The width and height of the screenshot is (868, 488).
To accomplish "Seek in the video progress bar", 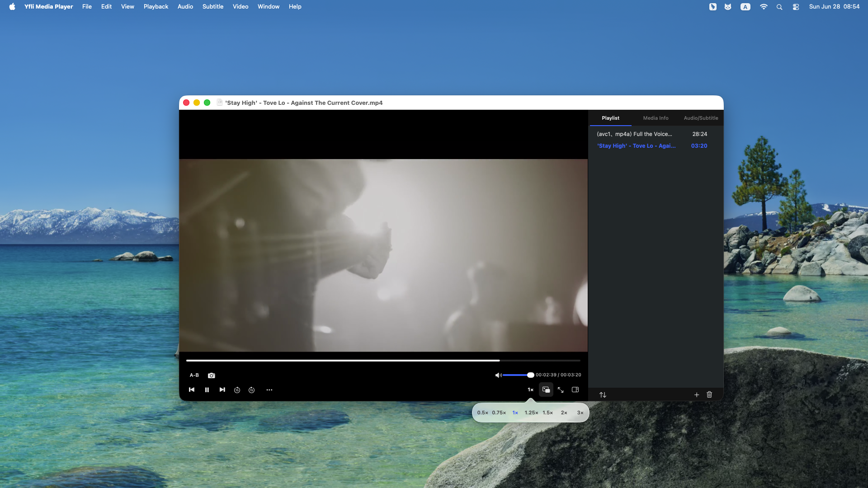I will coord(383,361).
